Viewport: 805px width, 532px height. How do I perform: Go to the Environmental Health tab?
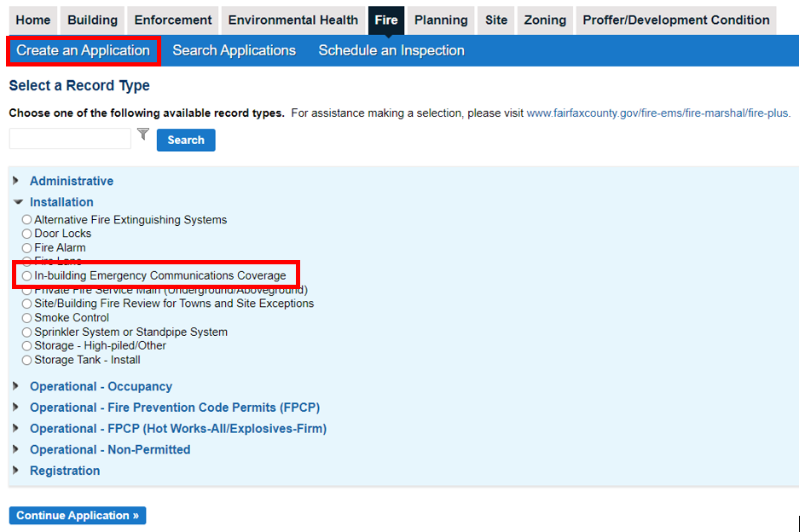[293, 20]
